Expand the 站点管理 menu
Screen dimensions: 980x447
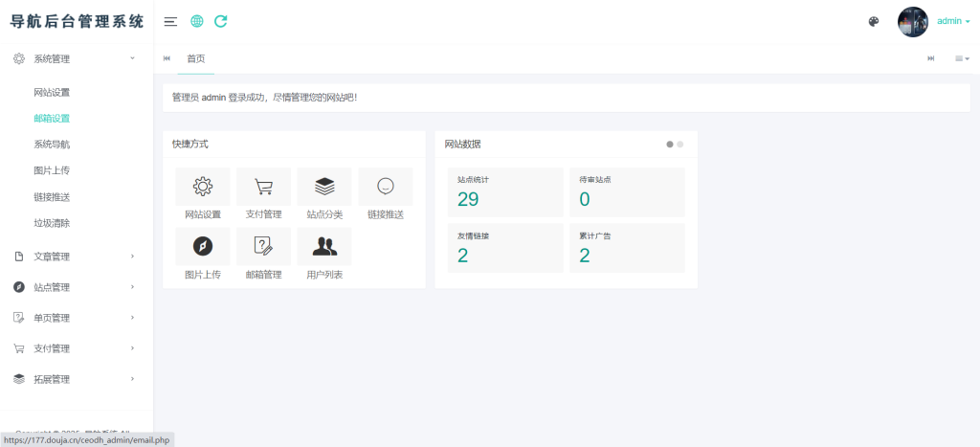(x=77, y=287)
